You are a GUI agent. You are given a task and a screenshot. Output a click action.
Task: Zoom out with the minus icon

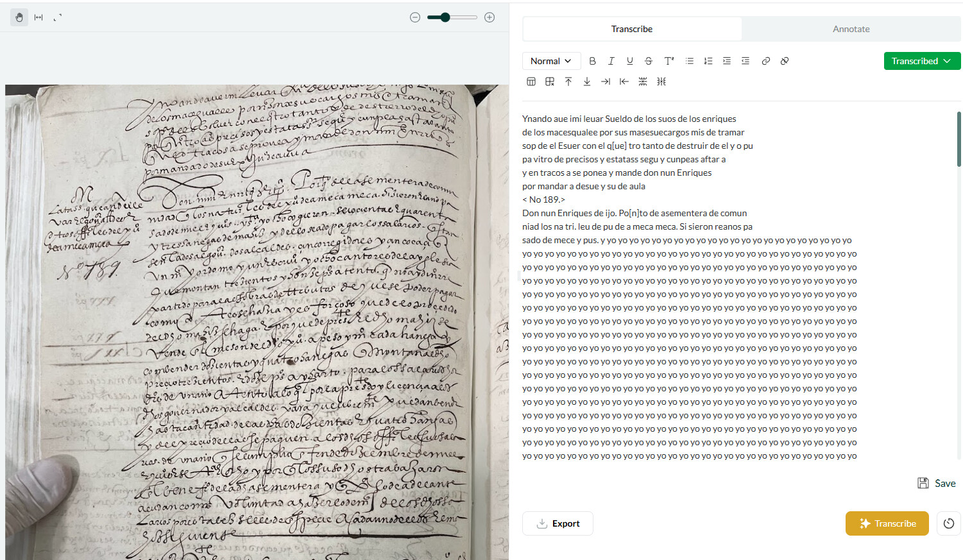pos(415,17)
